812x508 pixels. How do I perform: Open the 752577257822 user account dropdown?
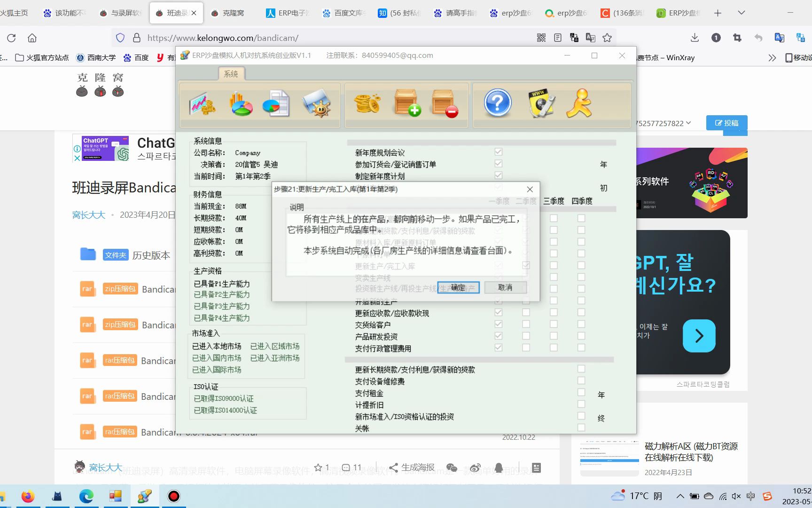(x=664, y=123)
